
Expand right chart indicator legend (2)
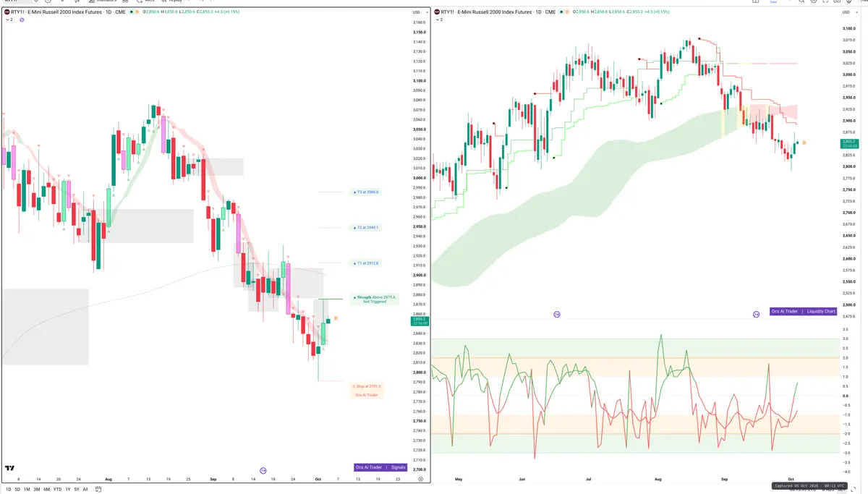pos(439,20)
